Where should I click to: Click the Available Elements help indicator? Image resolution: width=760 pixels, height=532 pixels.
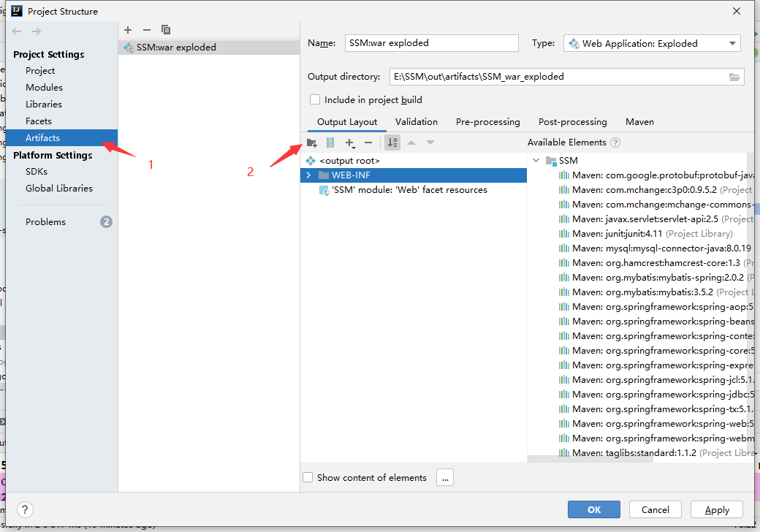point(615,142)
